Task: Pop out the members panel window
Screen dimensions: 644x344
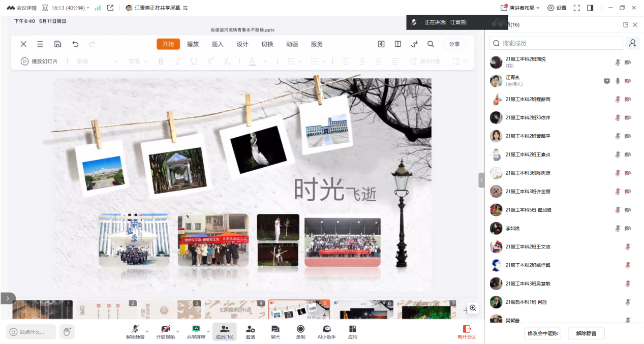Action: [626, 25]
